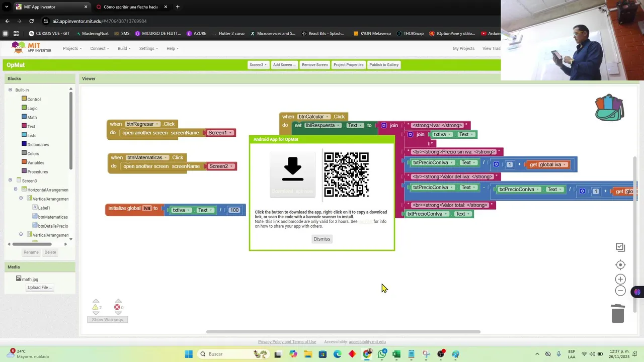Open Screen1 screen name dropdown block
This screenshot has width=644, height=362.
point(220,133)
